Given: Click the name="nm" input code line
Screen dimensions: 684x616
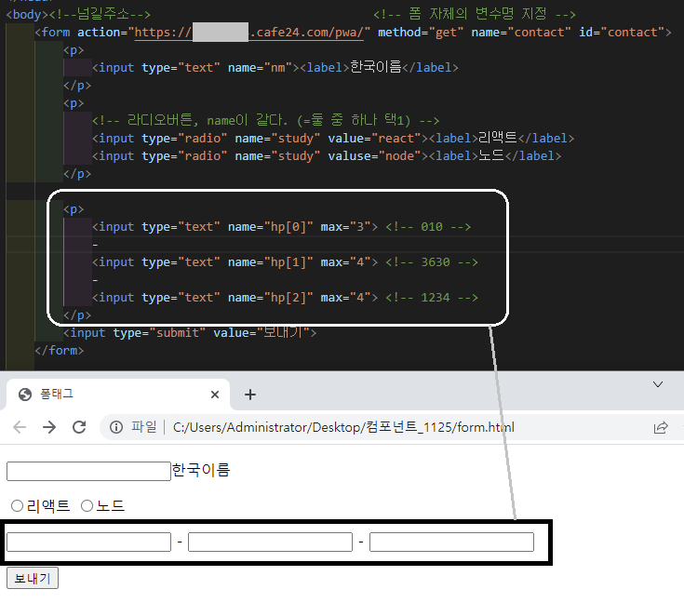Looking at the screenshot, I should pos(275,68).
